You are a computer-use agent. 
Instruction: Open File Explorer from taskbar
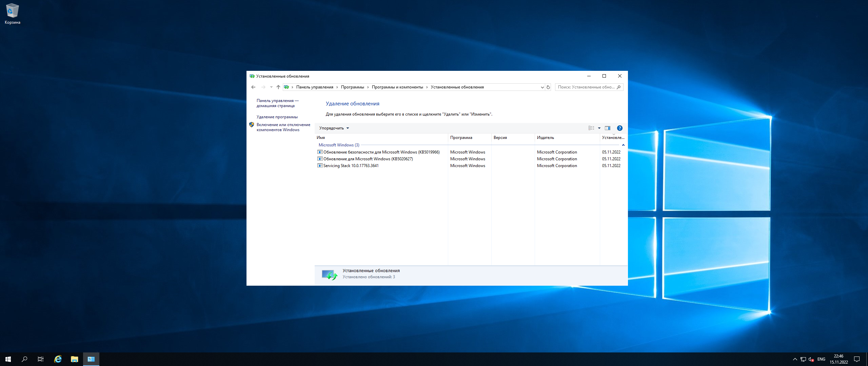74,359
